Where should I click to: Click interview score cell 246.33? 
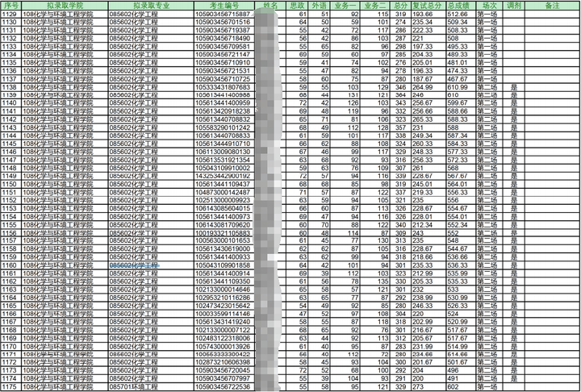pos(428,306)
